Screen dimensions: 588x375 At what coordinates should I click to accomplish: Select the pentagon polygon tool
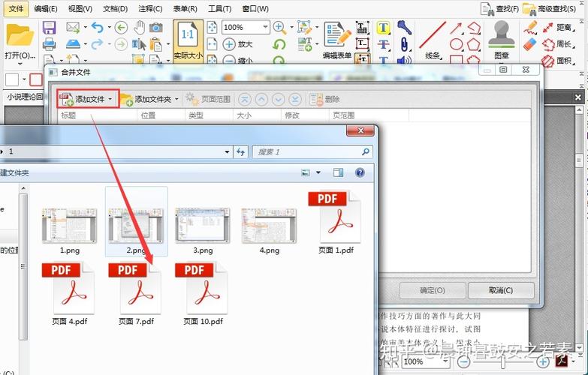[474, 44]
